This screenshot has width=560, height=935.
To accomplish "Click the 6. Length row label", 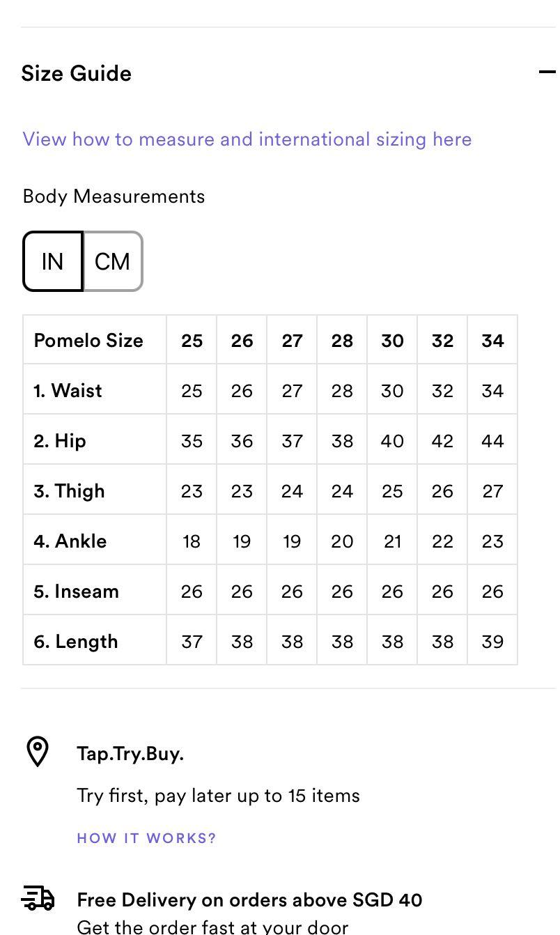I will coord(76,642).
